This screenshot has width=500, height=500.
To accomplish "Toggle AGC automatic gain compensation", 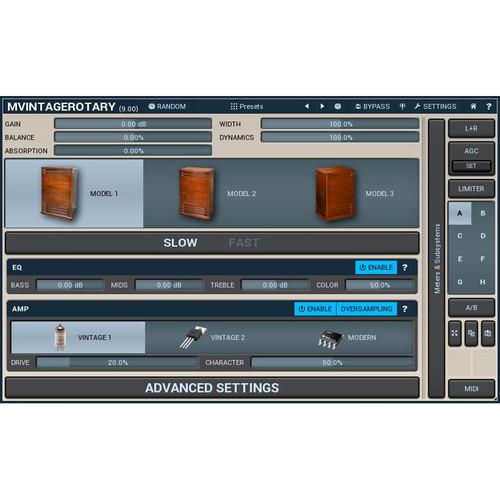I will (471, 151).
